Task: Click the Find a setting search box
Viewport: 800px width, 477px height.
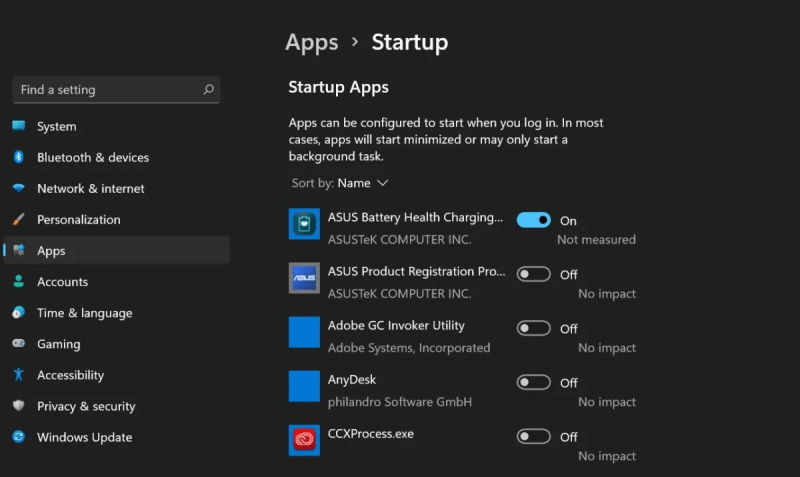Action: (x=116, y=90)
